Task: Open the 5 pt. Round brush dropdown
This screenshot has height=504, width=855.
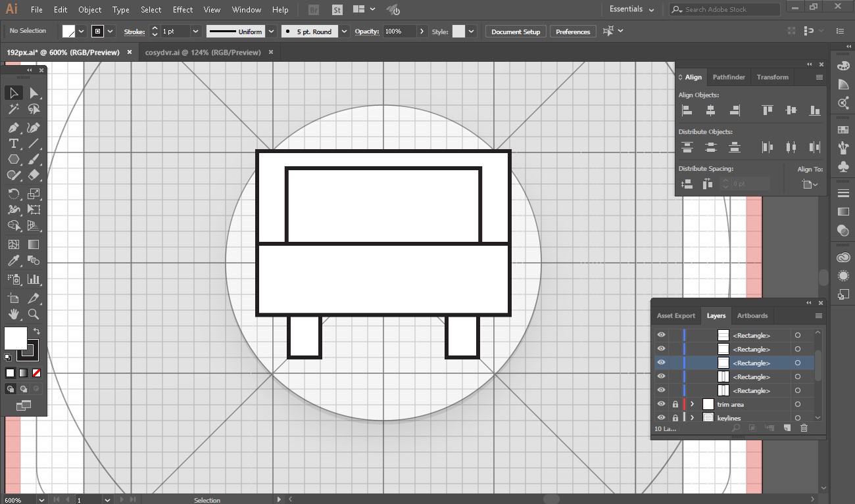Action: click(x=345, y=32)
